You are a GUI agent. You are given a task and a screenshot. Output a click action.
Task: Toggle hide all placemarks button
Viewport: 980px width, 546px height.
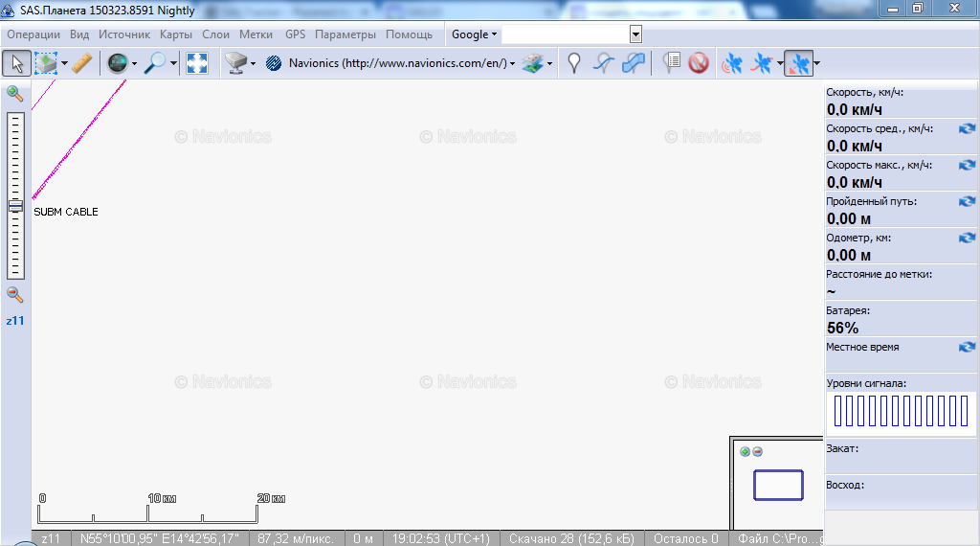(699, 63)
